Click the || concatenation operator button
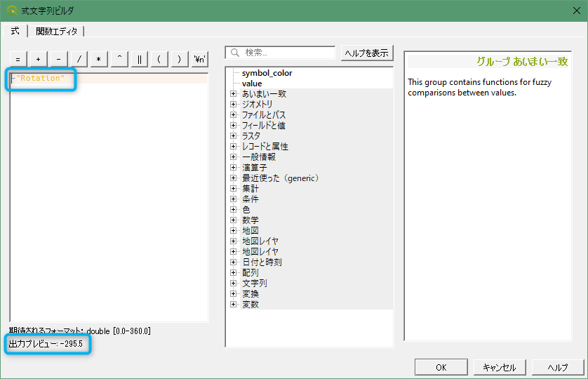 [x=140, y=60]
